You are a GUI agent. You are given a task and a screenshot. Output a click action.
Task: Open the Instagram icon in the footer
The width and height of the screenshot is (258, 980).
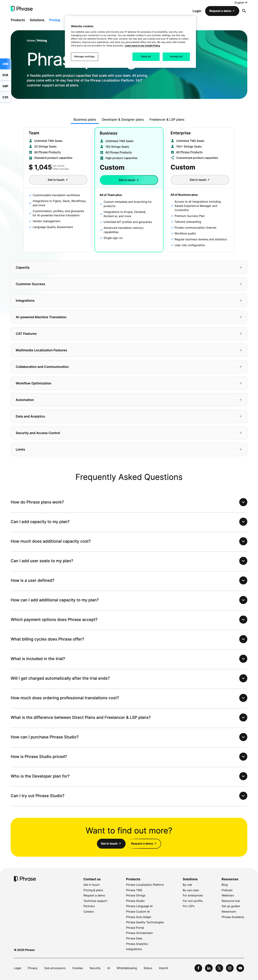230,968
